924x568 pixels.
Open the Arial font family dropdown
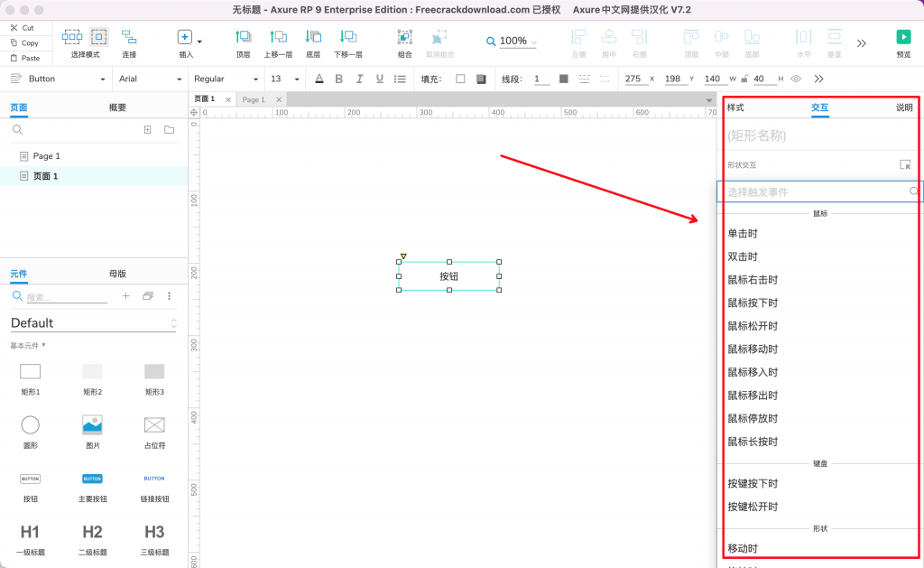151,79
